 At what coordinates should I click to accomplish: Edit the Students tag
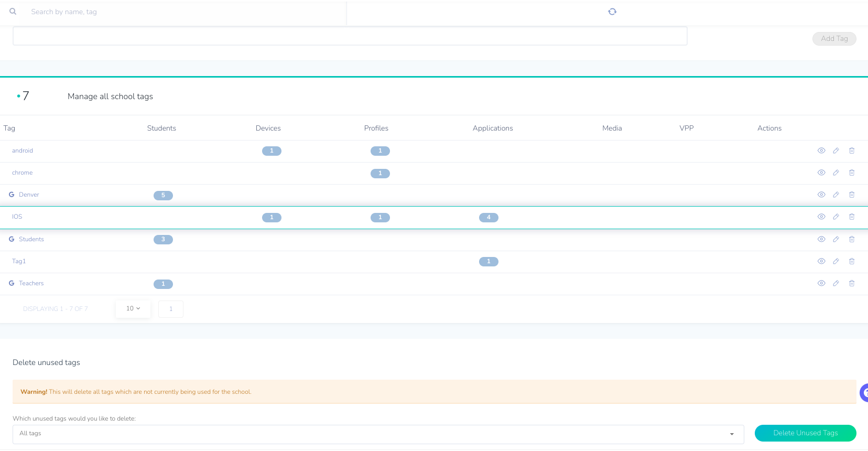[x=836, y=239]
